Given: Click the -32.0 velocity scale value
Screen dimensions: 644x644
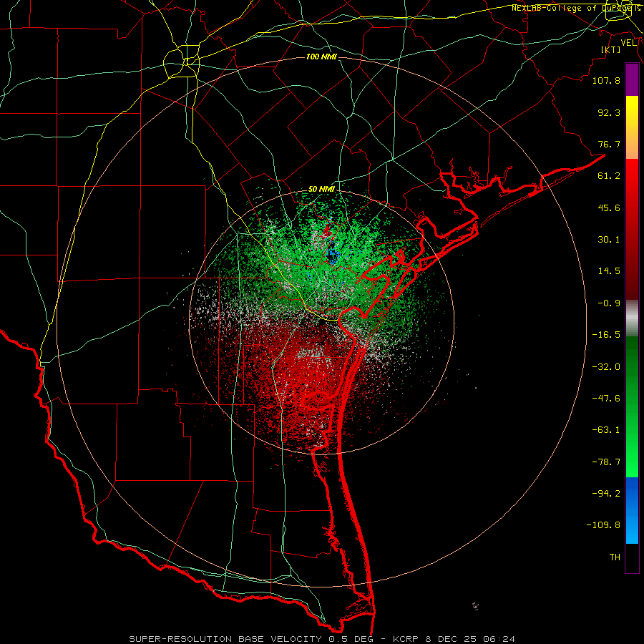Looking at the screenshot, I should click(606, 367).
